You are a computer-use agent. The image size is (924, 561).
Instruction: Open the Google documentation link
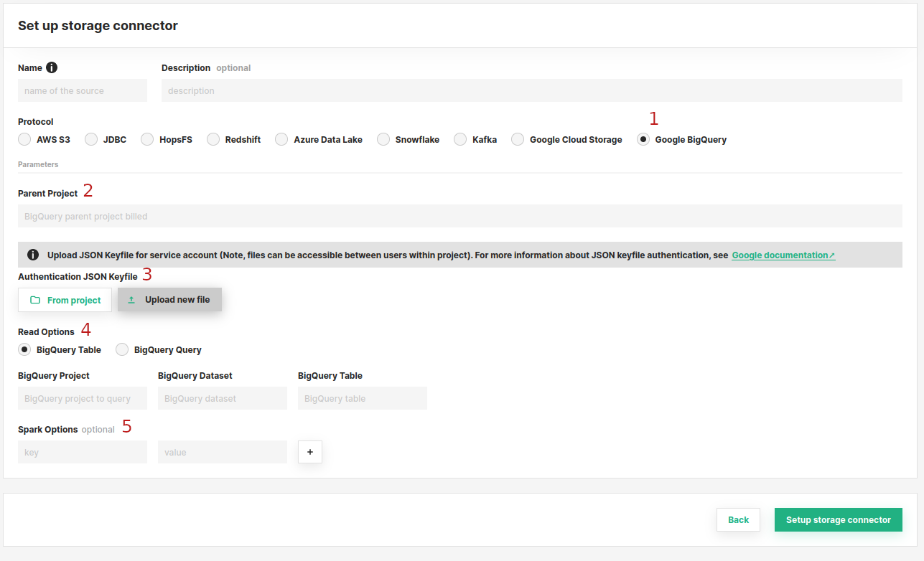783,255
